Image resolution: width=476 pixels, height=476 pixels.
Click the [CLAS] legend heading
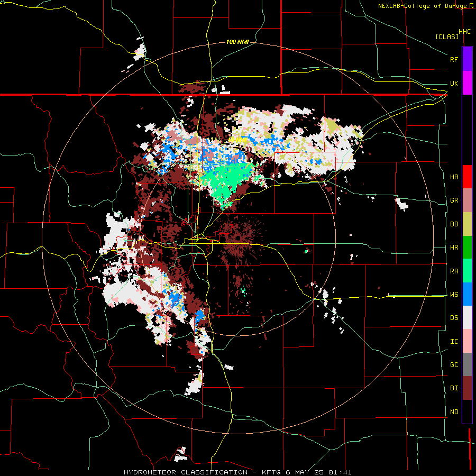pos(447,36)
